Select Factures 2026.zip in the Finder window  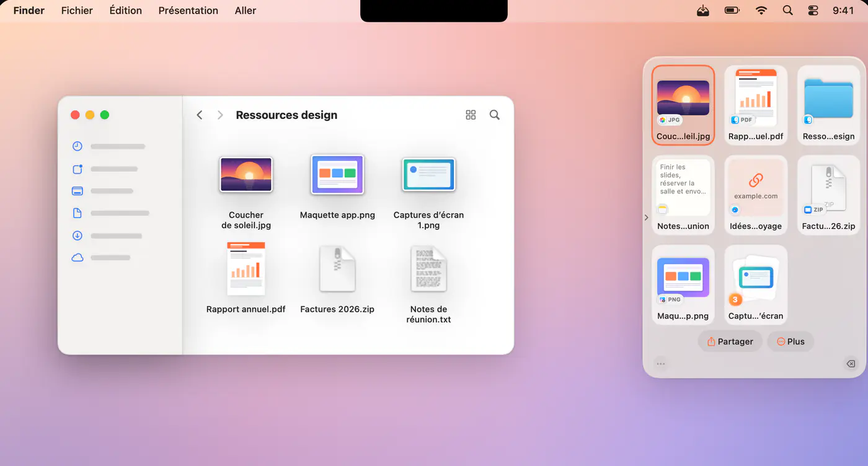337,278
